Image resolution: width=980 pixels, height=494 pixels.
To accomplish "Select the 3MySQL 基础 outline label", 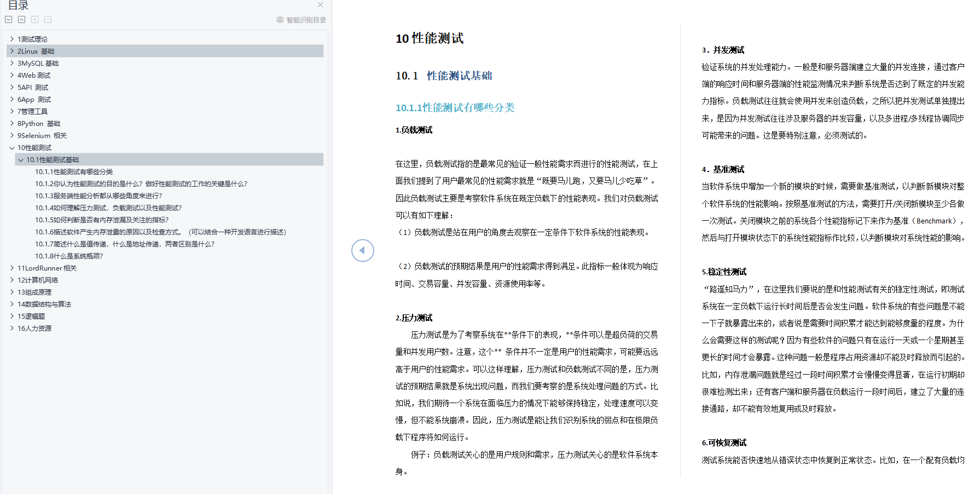I will (38, 63).
